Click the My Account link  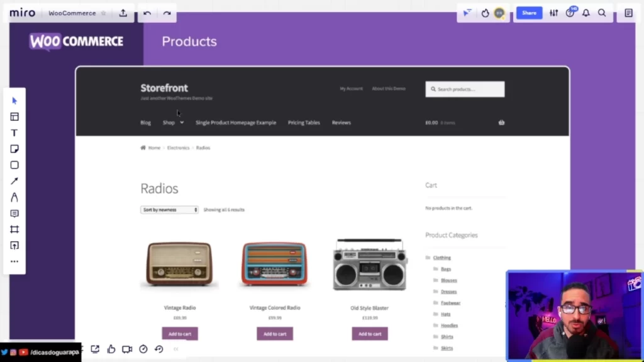click(351, 89)
